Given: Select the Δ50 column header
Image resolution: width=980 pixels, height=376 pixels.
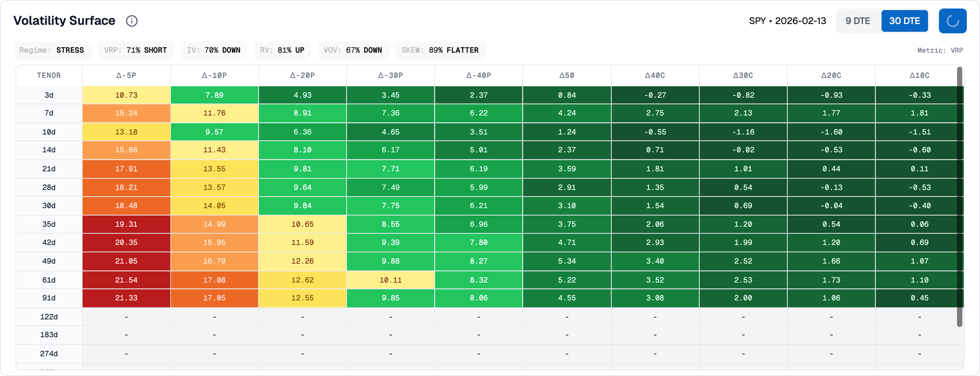Looking at the screenshot, I should pyautogui.click(x=567, y=76).
